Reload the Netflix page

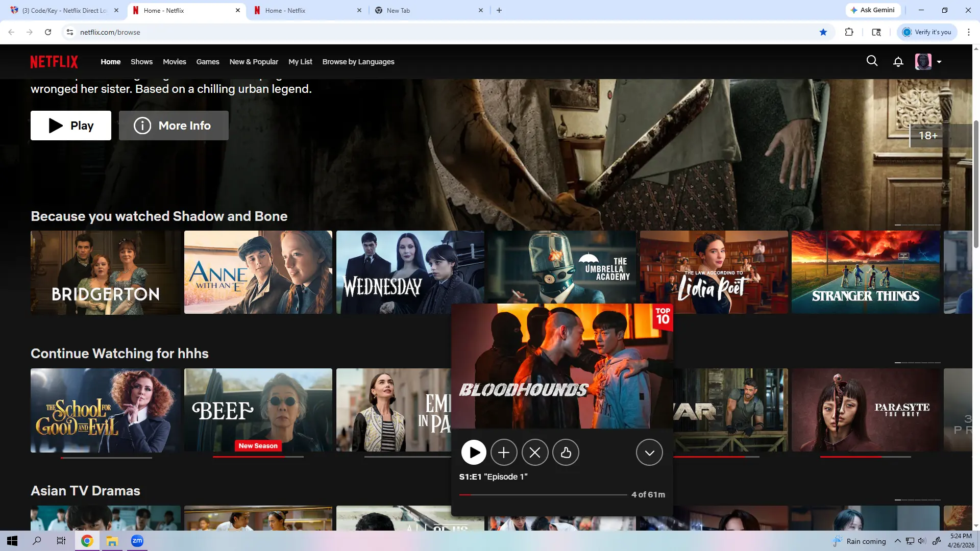[x=48, y=32]
